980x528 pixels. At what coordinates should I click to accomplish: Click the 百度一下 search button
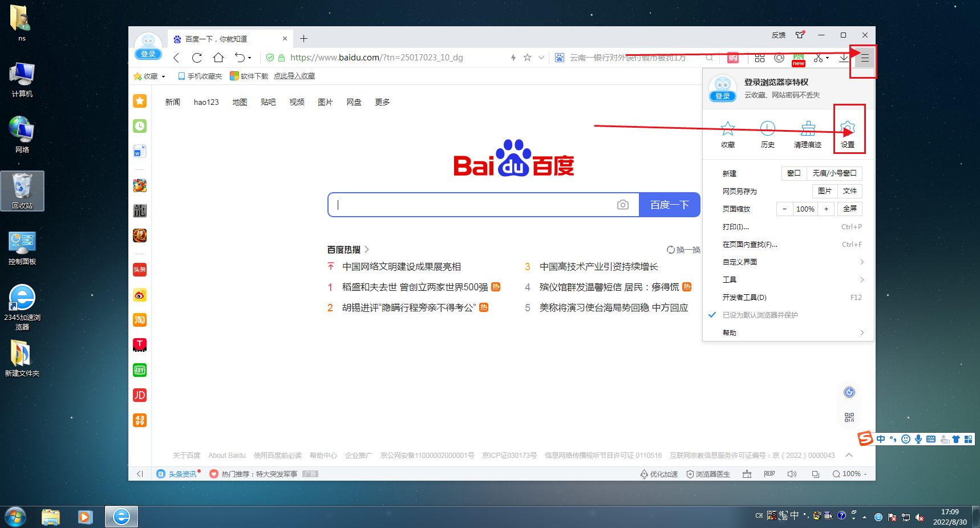point(670,205)
